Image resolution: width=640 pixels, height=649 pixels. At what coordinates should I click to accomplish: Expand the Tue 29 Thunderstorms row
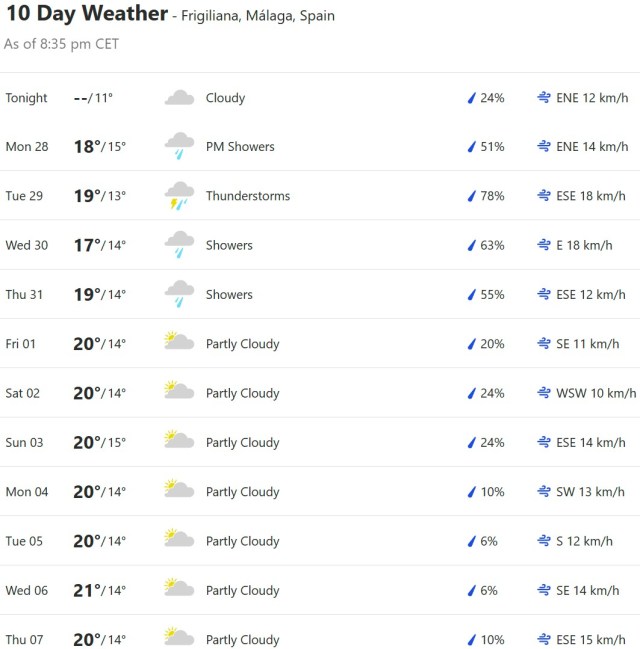[320, 196]
